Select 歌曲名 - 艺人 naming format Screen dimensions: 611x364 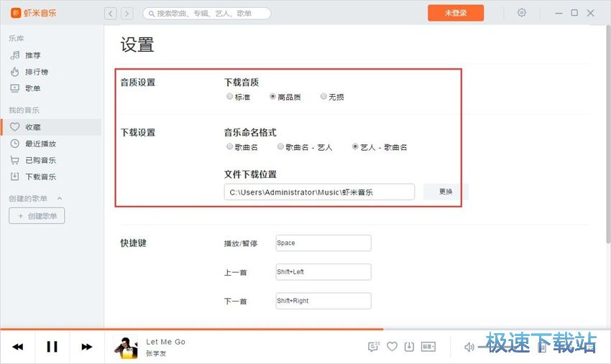point(280,146)
